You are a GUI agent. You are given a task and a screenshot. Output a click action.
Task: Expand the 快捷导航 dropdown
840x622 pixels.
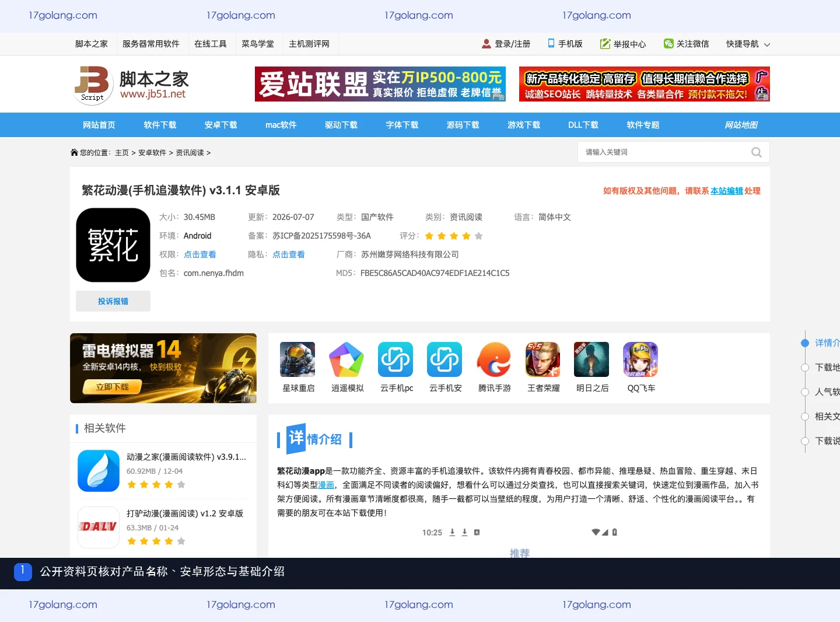(x=748, y=44)
